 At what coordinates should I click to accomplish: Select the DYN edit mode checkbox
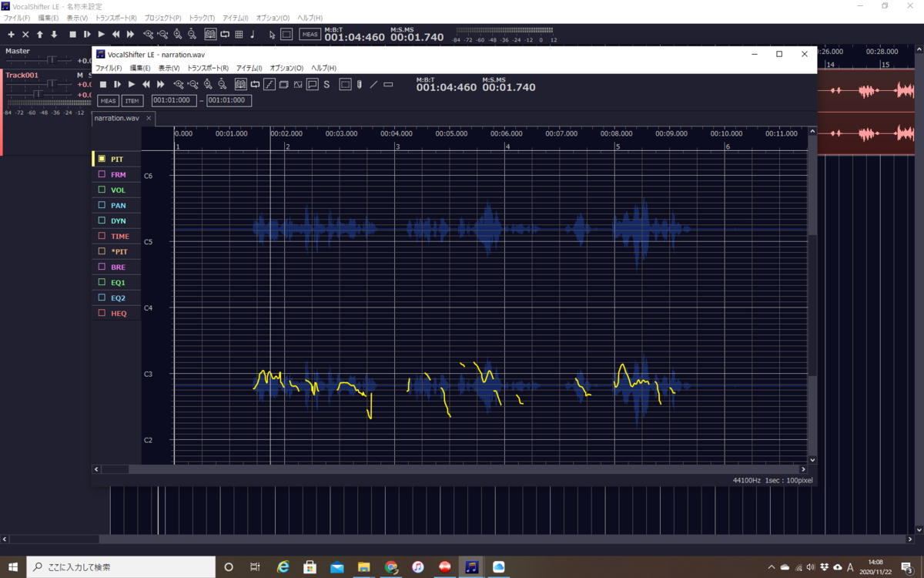point(102,220)
